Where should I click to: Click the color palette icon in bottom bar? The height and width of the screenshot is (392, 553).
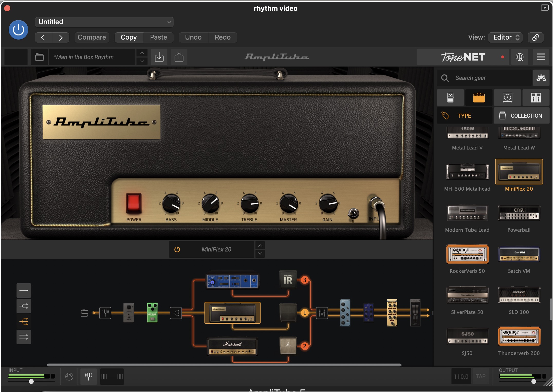(x=69, y=377)
